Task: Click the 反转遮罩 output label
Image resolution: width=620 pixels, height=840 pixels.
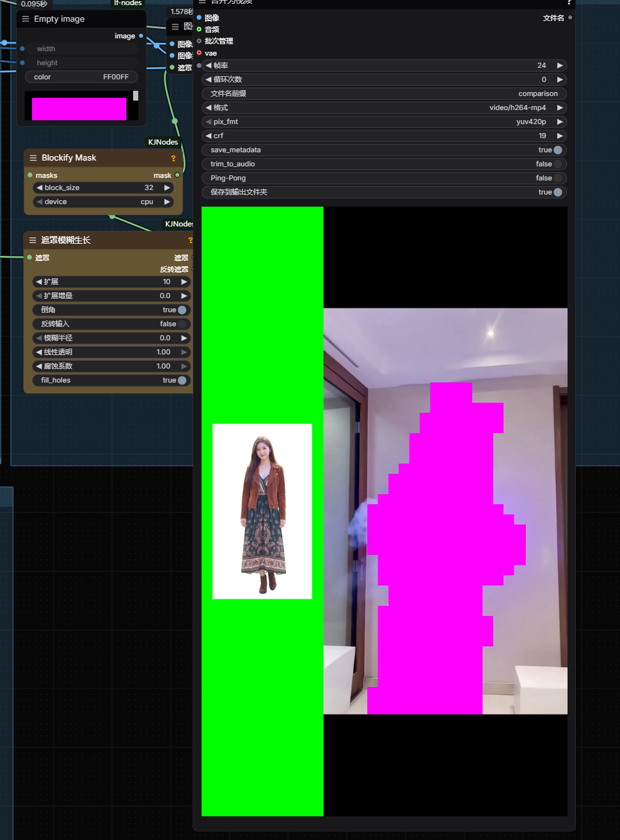Action: [x=174, y=269]
